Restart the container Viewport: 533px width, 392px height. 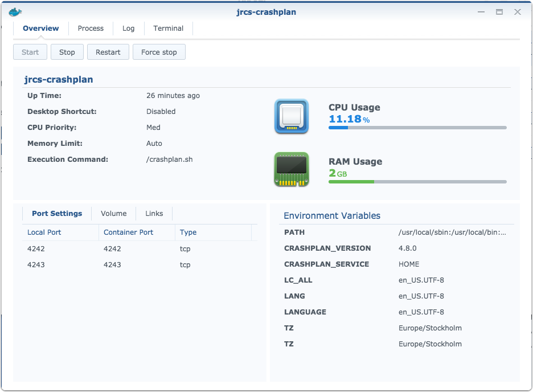(108, 52)
